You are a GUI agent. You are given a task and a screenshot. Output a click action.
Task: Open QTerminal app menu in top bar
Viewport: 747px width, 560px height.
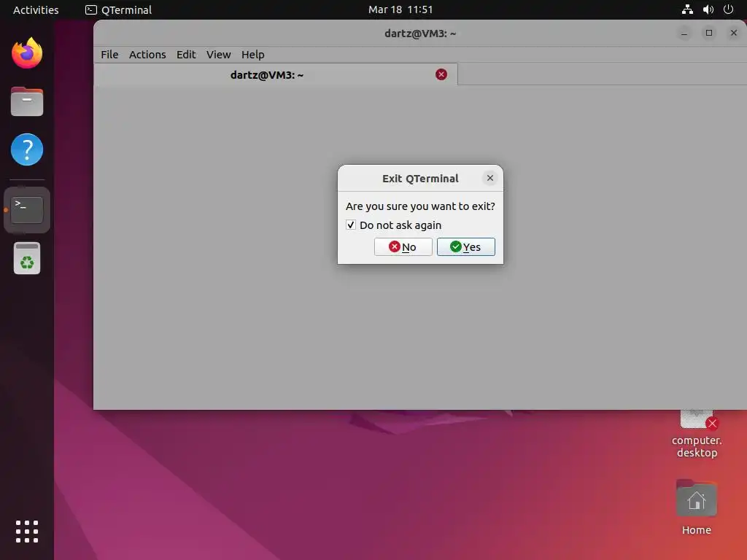(118, 9)
